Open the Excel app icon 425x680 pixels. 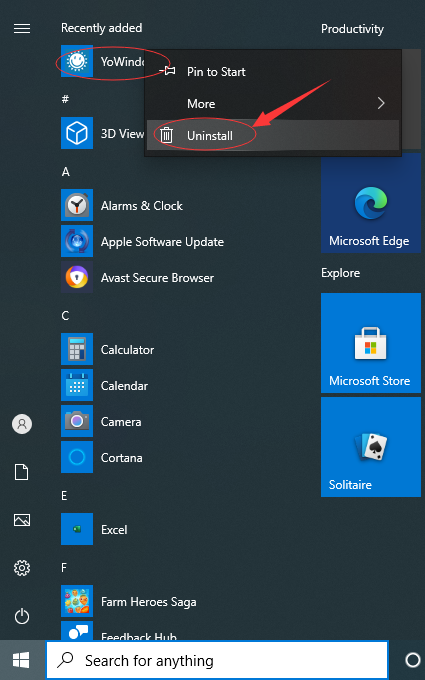[77, 529]
